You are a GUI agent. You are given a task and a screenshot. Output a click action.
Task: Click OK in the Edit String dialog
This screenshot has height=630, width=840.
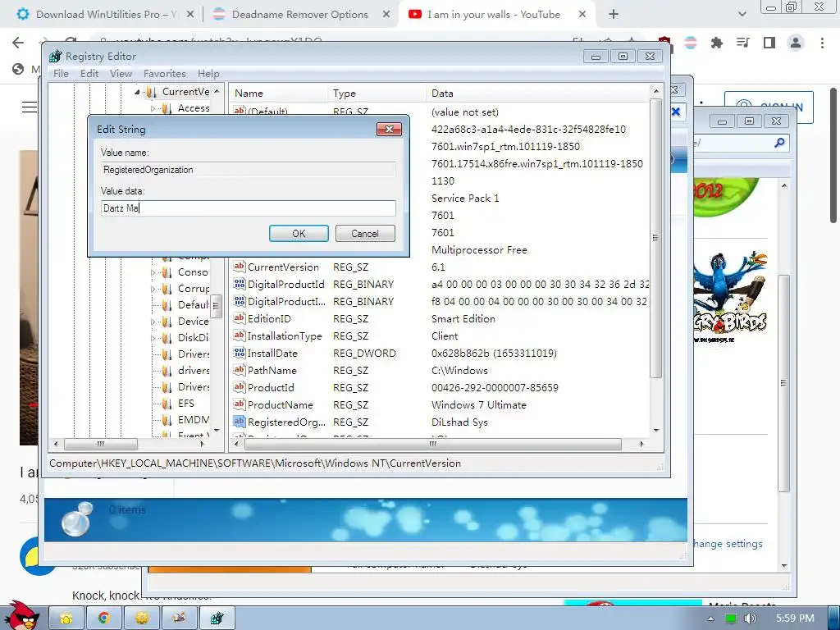pyautogui.click(x=299, y=234)
